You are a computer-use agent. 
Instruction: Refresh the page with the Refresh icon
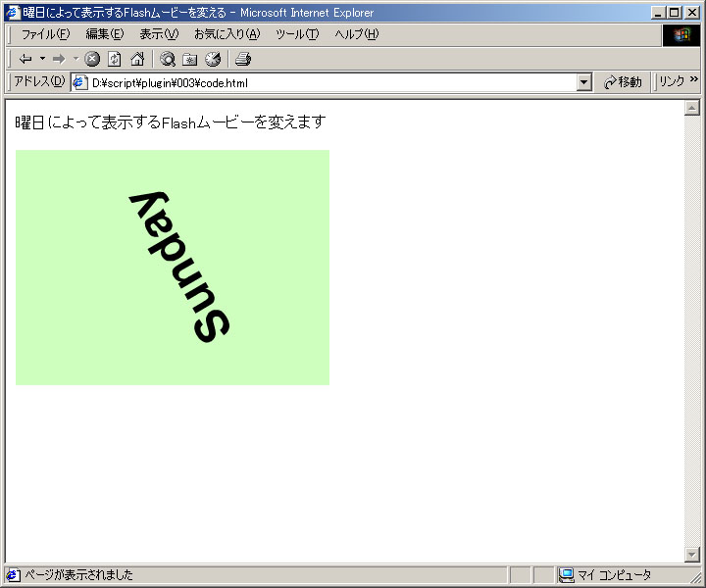point(115,59)
